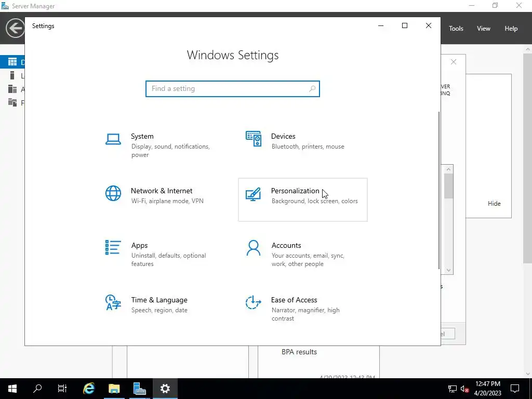Click the search magnifier in Find a setting
Image resolution: width=532 pixels, height=399 pixels.
click(312, 88)
